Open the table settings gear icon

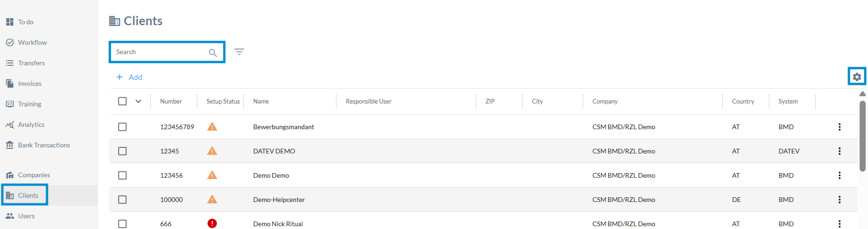(x=857, y=76)
